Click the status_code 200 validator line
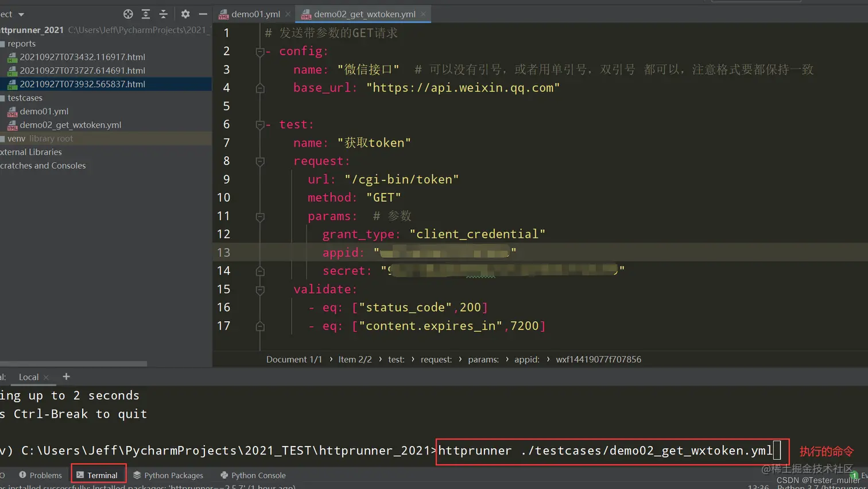Image resolution: width=868 pixels, height=489 pixels. [398, 307]
